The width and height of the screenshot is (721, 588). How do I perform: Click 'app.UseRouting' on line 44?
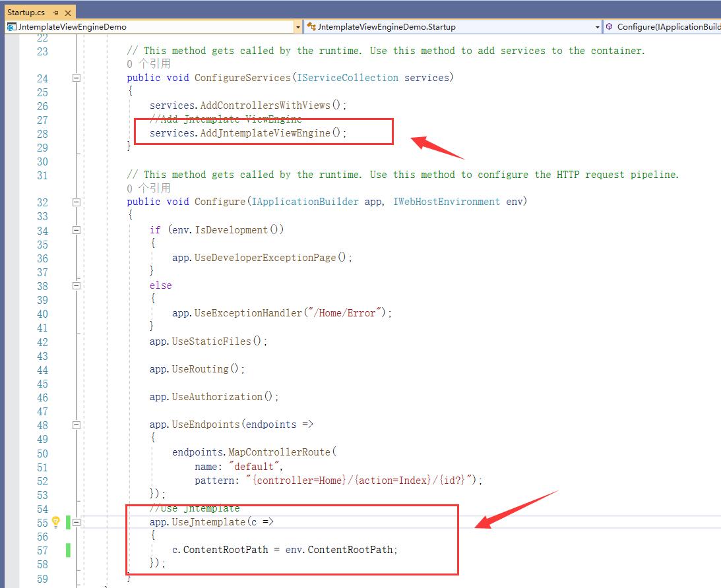(x=189, y=369)
